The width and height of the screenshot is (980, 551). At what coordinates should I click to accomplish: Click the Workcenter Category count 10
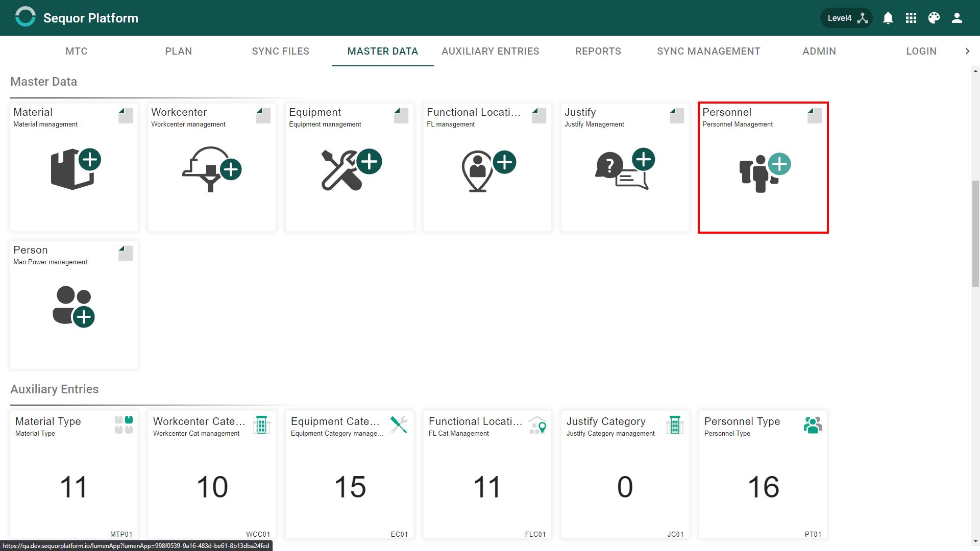[x=212, y=487]
